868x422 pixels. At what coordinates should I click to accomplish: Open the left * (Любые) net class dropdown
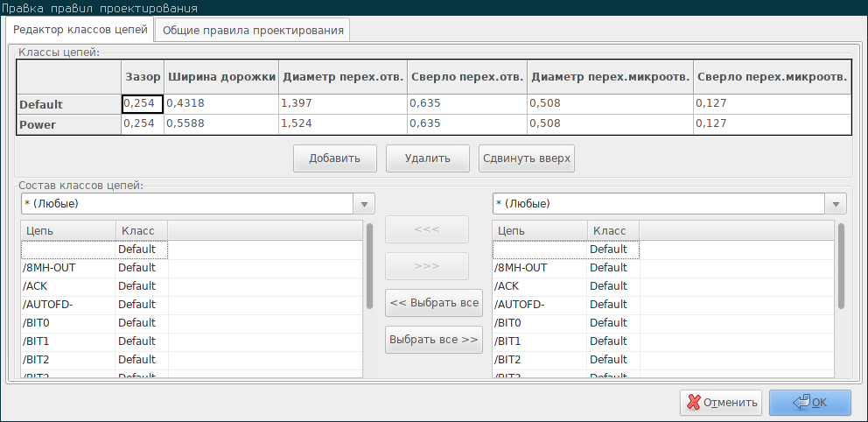tap(198, 204)
